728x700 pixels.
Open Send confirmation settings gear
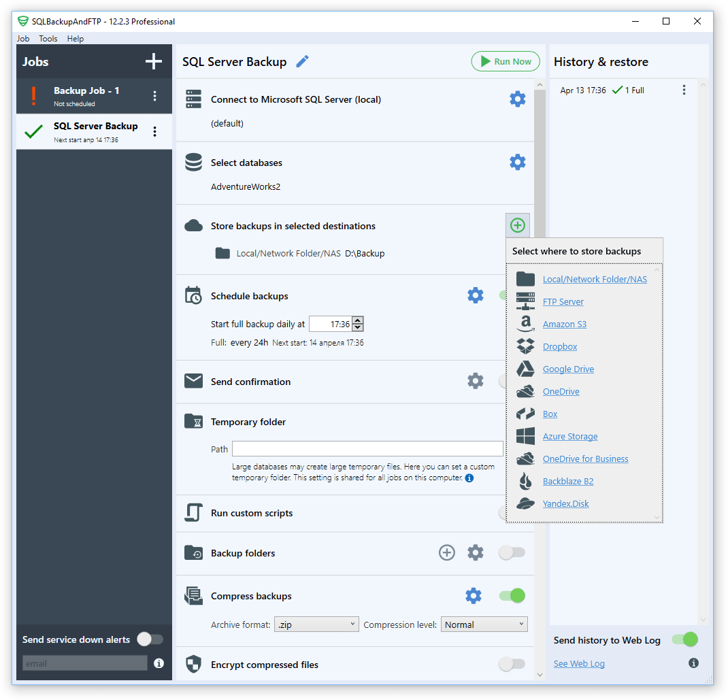(475, 381)
